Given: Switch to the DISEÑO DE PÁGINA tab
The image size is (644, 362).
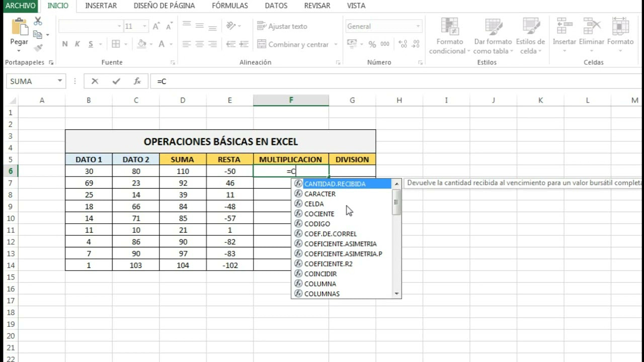Looking at the screenshot, I should 164,6.
